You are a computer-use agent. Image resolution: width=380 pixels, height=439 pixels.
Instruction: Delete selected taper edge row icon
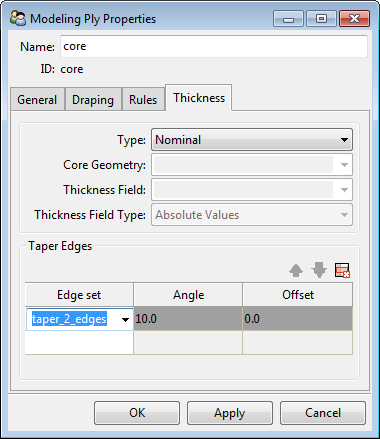(x=342, y=270)
